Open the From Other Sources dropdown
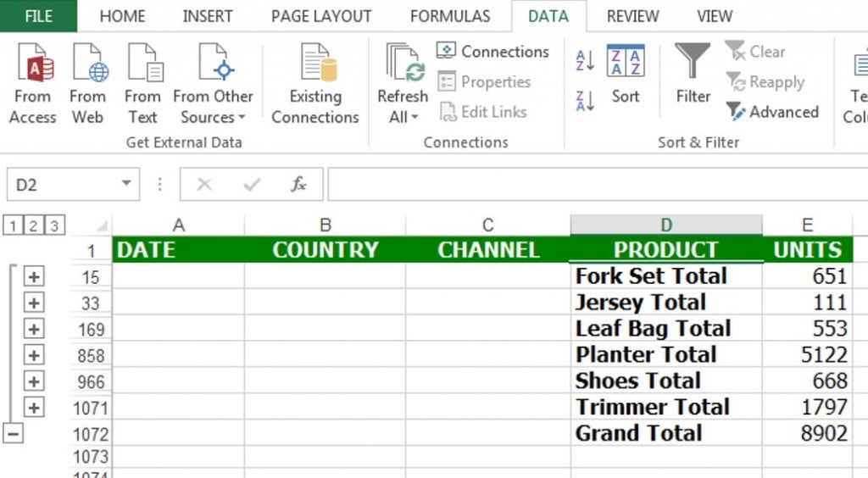This screenshot has height=478, width=868. point(213,107)
